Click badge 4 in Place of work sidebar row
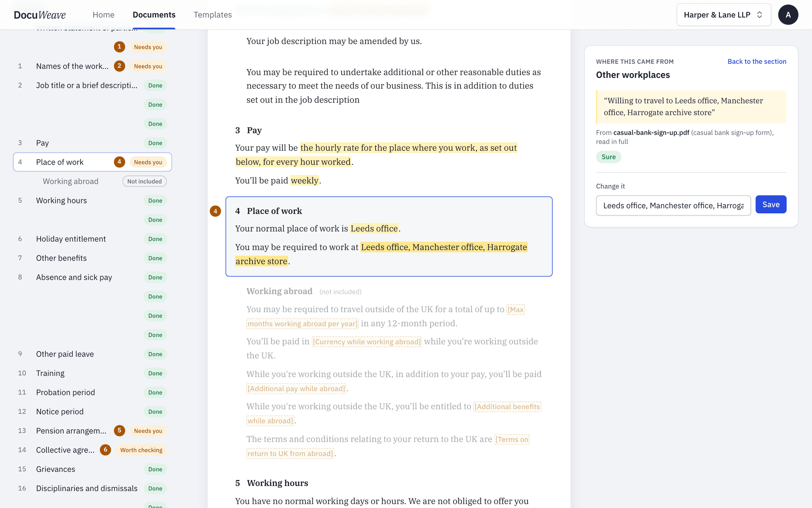This screenshot has width=812, height=508. [x=119, y=162]
